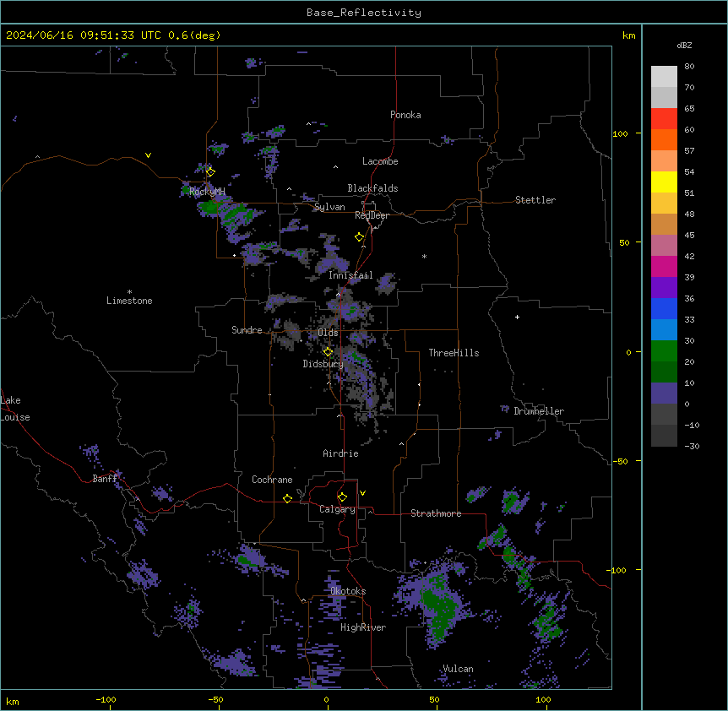Select the magenta 42-39 dBZ legend color
Viewport: 728px width, 711px height.
tap(664, 266)
